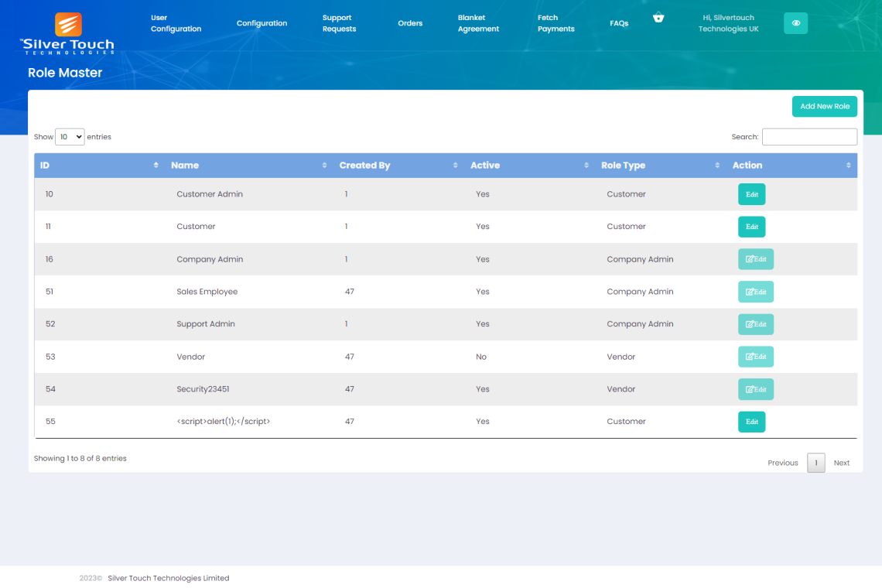Click the Sales Employee name cell

click(207, 292)
